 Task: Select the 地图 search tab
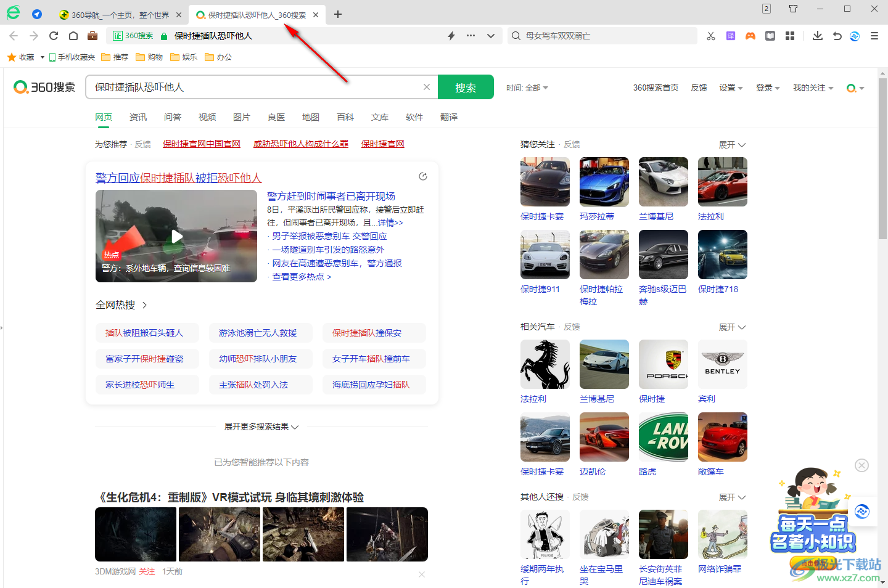311,117
